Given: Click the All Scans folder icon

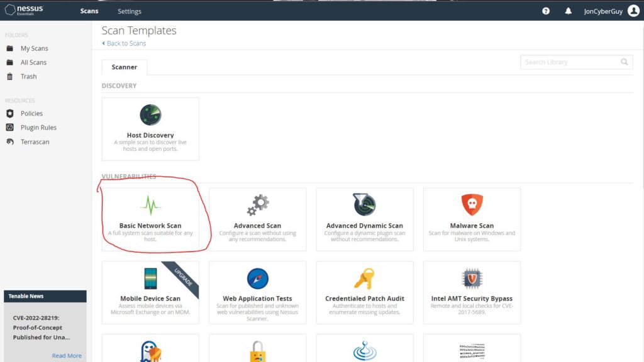Looking at the screenshot, I should click(x=10, y=62).
